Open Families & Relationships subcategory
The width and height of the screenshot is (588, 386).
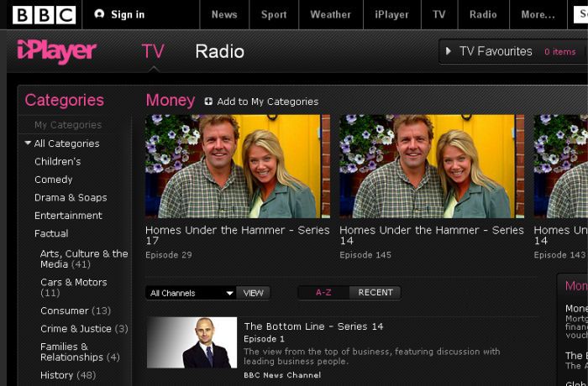[x=80, y=352]
